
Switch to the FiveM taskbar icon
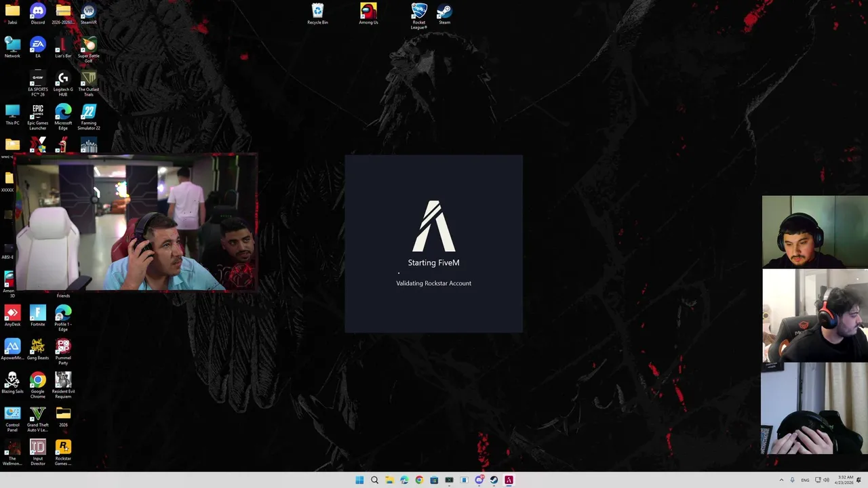click(x=509, y=480)
